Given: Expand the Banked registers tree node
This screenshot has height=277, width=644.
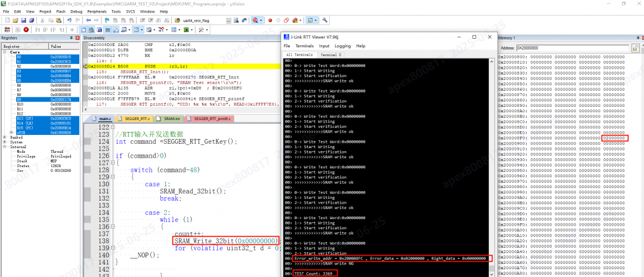Looking at the screenshot, I should click(5, 137).
